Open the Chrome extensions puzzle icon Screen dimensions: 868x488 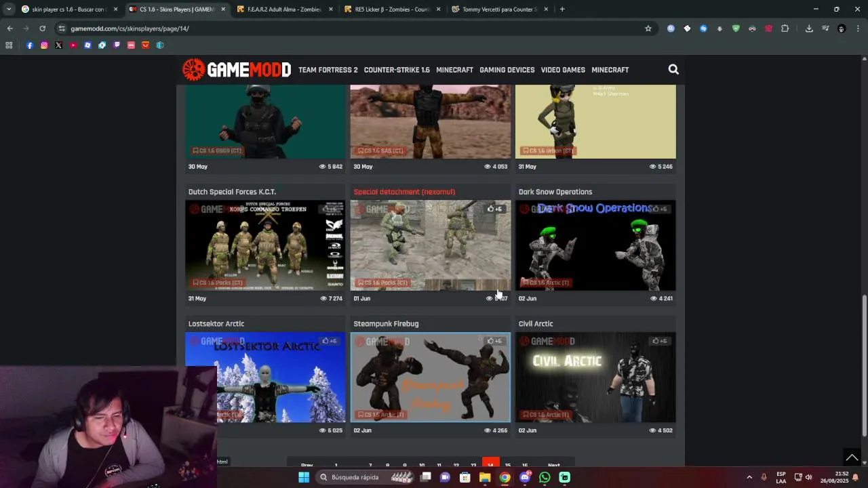point(785,28)
